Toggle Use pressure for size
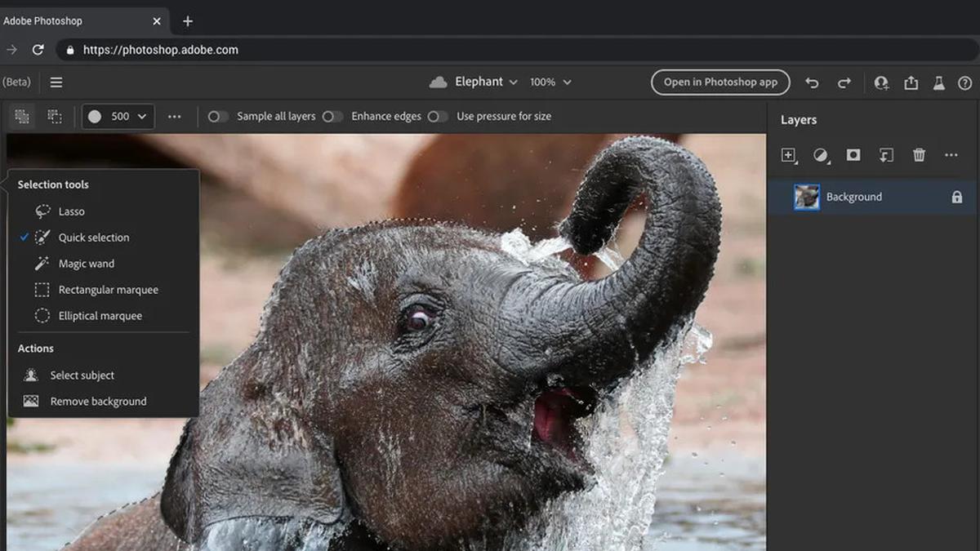This screenshot has width=980, height=551. [438, 117]
